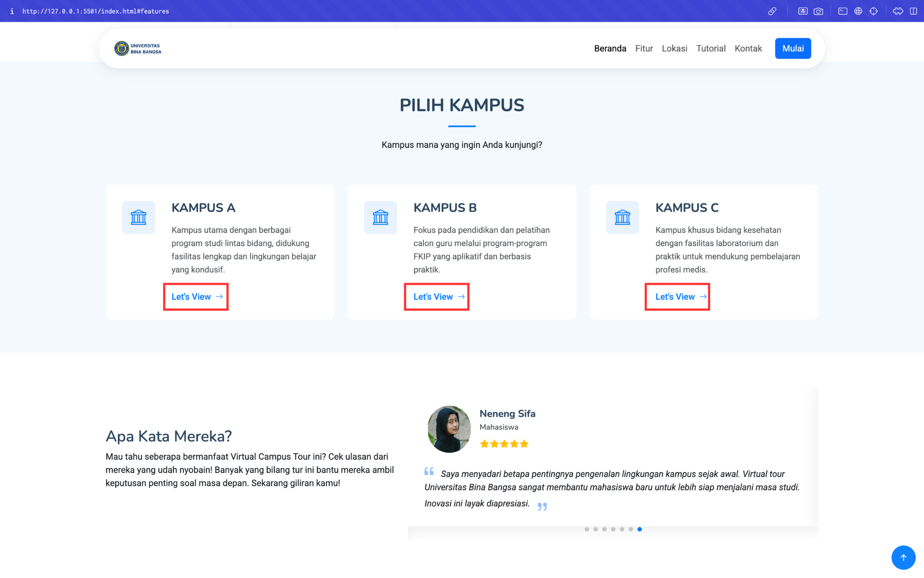This screenshot has width=924, height=578.
Task: Click the camera screenshot icon
Action: pos(818,11)
